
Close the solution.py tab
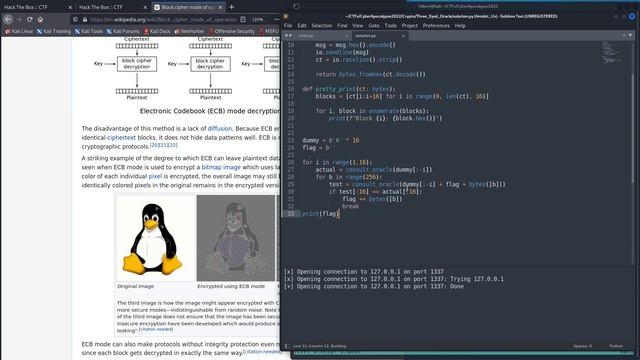(403, 36)
